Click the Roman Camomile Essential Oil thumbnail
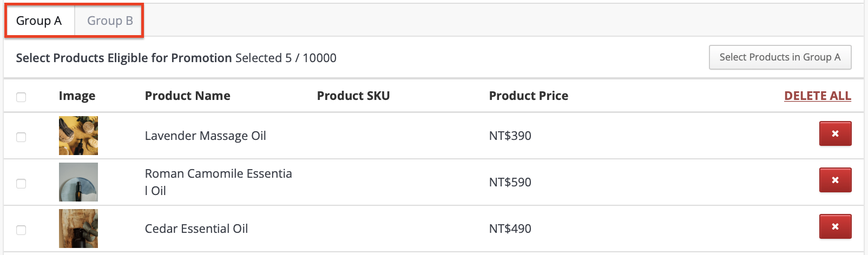Viewport: 868px width, 255px height. tap(78, 182)
